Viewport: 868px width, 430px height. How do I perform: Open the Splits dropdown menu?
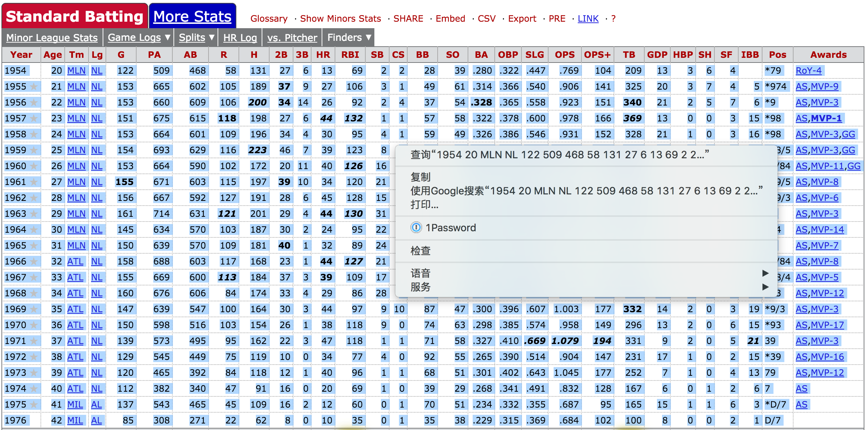point(196,38)
